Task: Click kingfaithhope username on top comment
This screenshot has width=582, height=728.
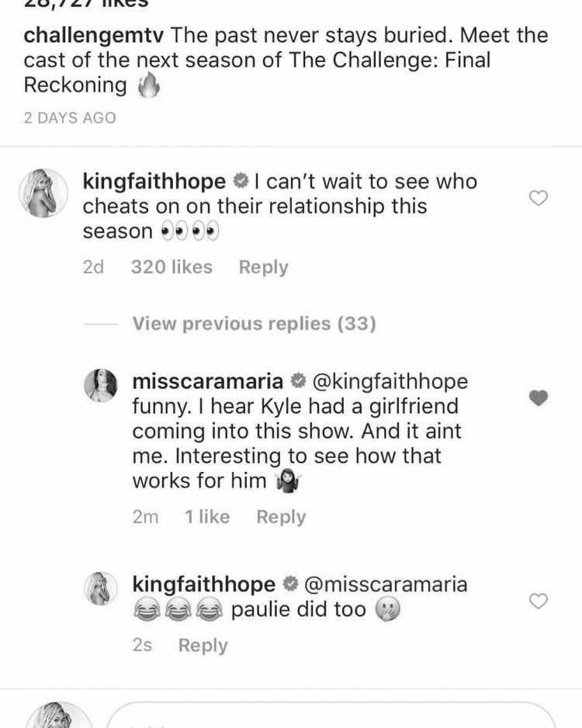Action: (x=154, y=182)
